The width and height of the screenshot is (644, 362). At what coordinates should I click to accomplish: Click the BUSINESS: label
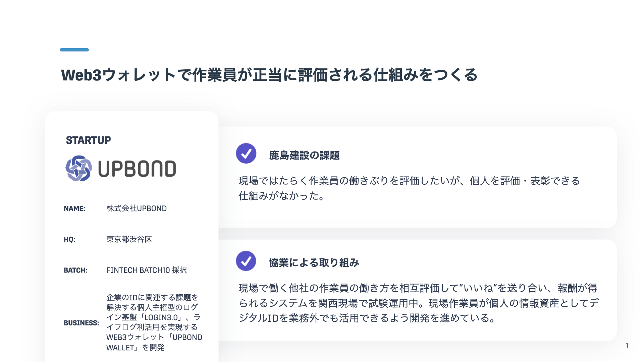82,323
